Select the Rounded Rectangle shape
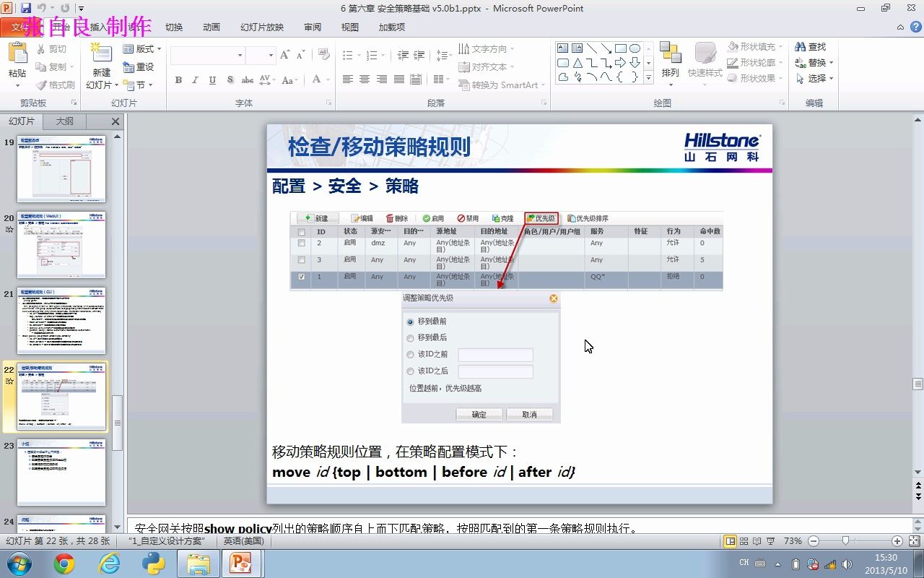This screenshot has height=578, width=924. [x=563, y=63]
